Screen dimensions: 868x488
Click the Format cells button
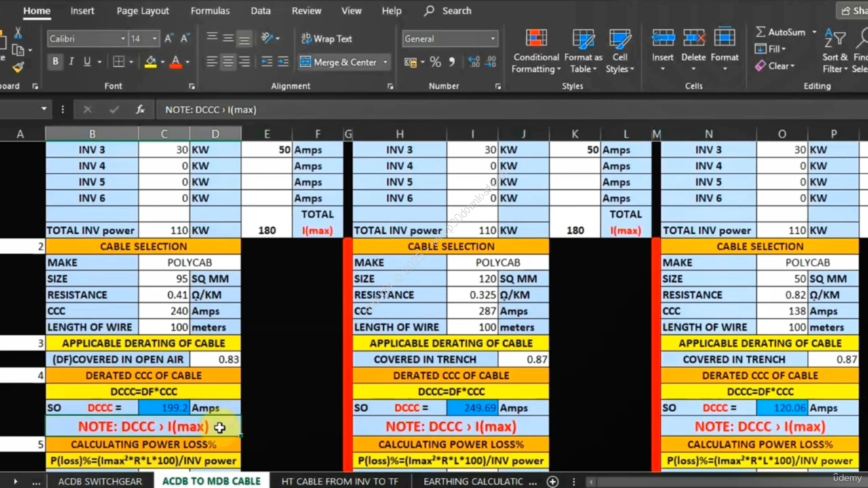point(724,47)
